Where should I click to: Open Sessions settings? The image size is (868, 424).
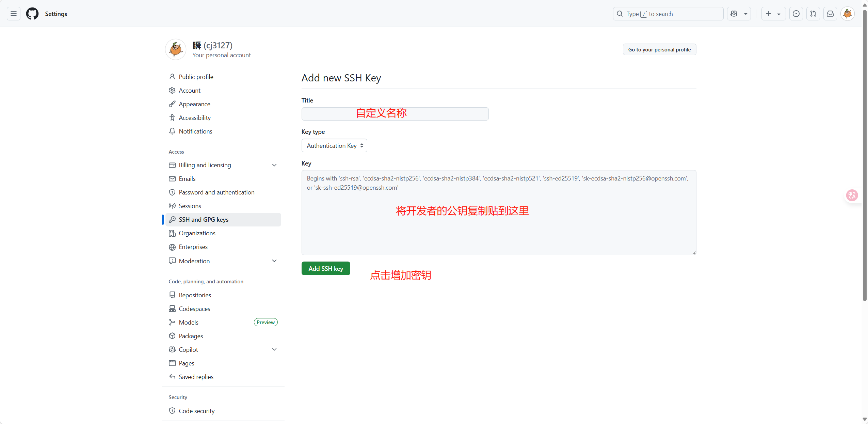coord(223,206)
